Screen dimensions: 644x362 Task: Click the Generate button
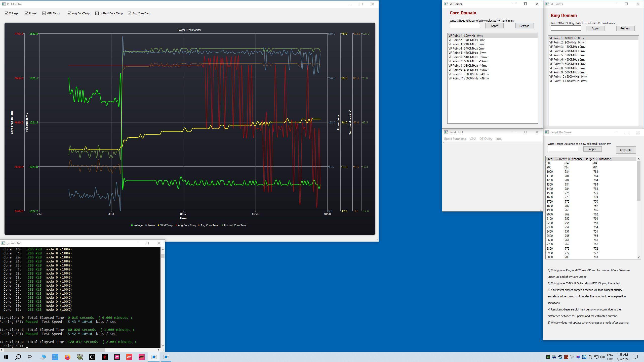click(625, 150)
